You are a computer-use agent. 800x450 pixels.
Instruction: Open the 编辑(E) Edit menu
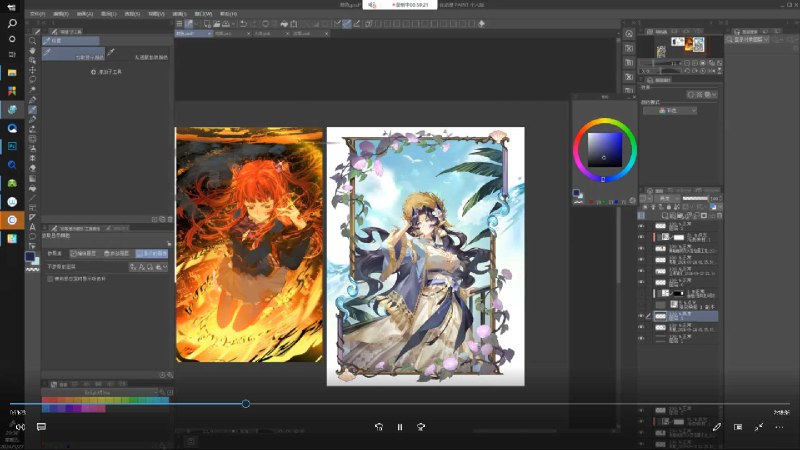[x=61, y=14]
